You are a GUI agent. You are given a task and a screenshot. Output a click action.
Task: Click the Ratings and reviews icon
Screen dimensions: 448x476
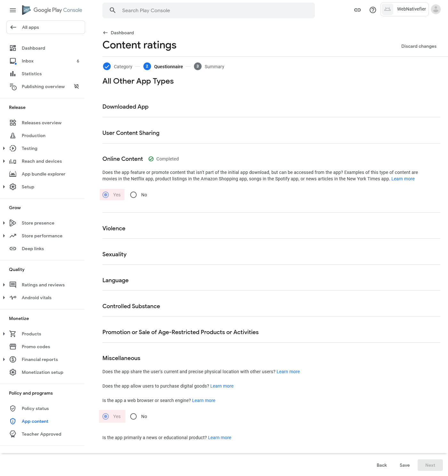pos(13,285)
